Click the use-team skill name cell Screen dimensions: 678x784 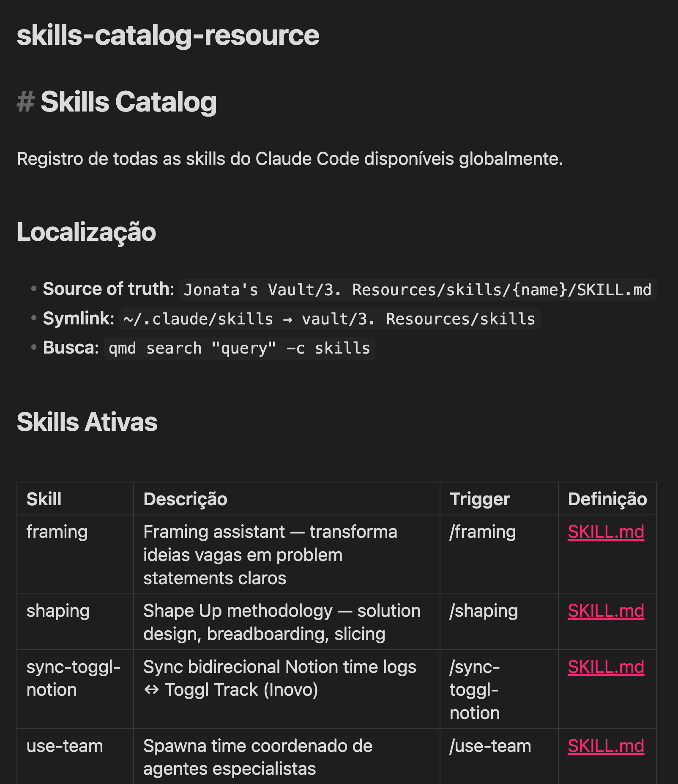tap(65, 746)
